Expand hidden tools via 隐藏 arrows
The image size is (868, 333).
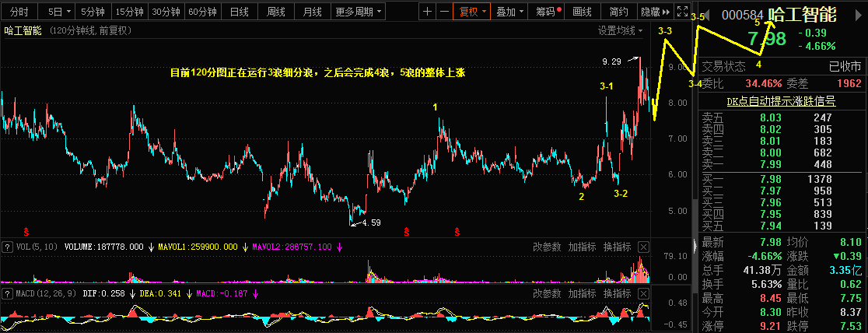pos(655,11)
